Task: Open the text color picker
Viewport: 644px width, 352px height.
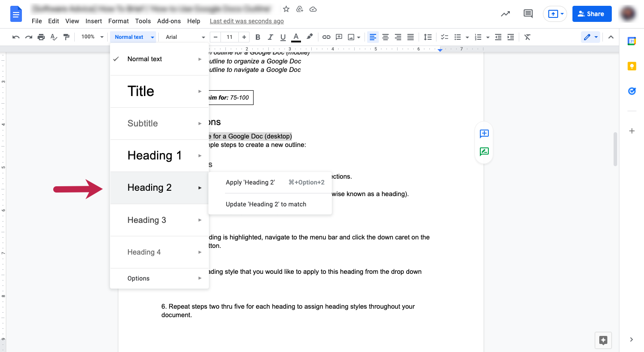Action: pyautogui.click(x=296, y=37)
